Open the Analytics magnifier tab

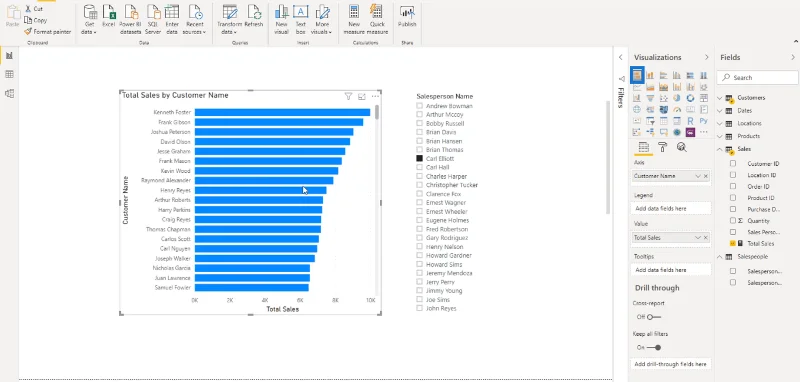tap(681, 147)
